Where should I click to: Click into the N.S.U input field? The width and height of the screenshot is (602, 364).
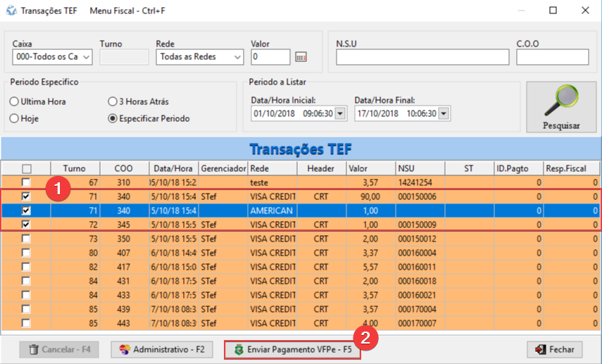coord(422,57)
